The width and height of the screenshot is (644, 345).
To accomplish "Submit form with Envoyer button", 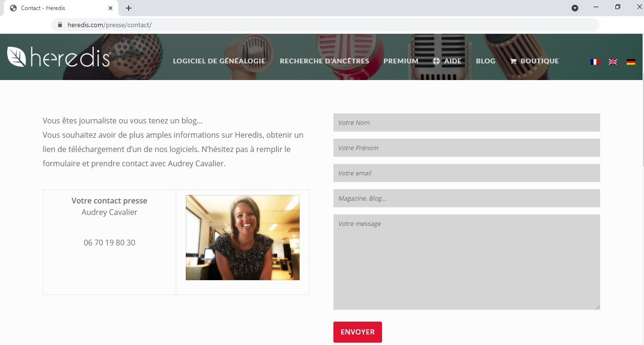I will 358,332.
